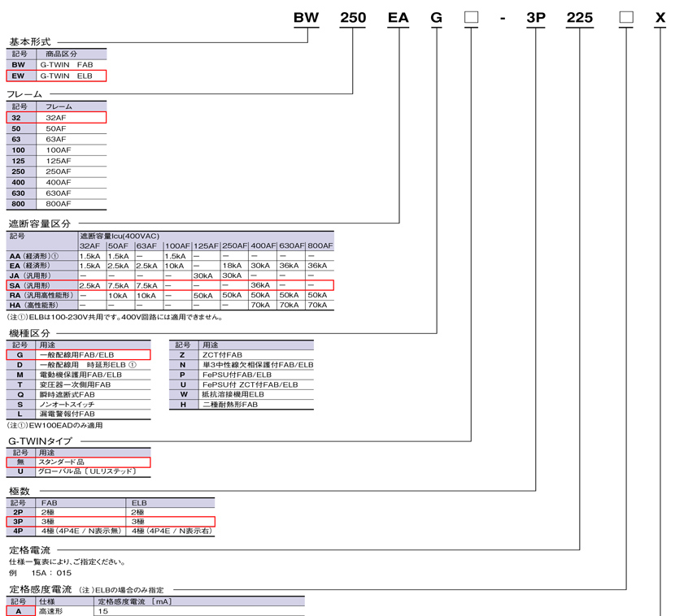Click the ELBは100-230V共用 footnote
This screenshot has height=616, width=675.
[115, 318]
